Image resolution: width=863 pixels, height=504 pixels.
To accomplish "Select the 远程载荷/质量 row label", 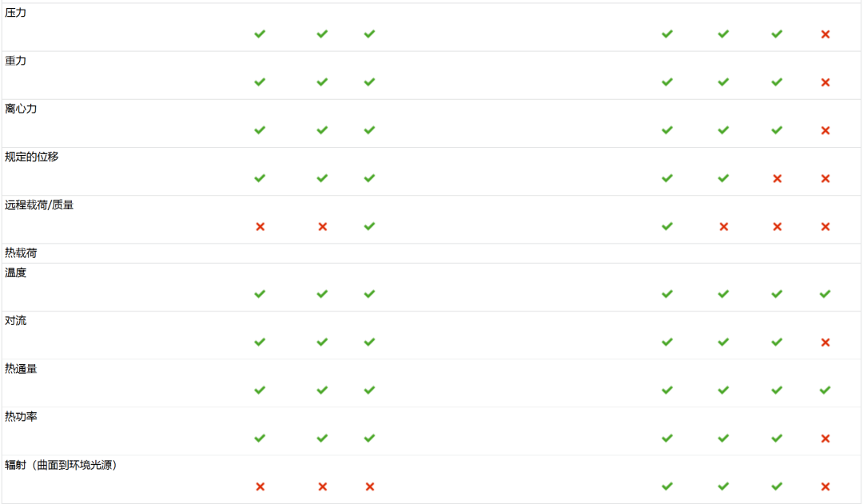I will 39,205.
